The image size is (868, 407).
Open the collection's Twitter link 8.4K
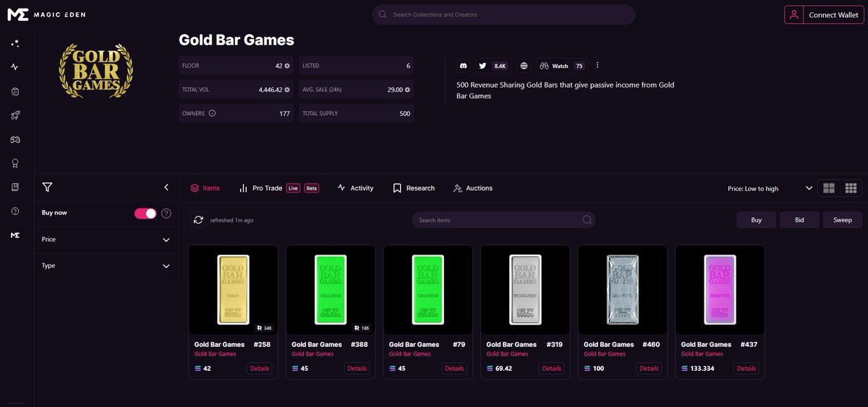(x=493, y=66)
